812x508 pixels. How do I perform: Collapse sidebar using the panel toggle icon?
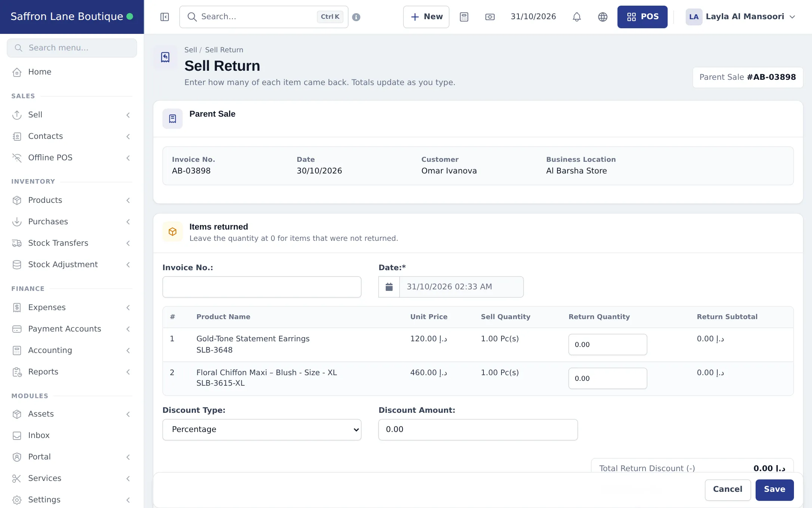coord(165,17)
